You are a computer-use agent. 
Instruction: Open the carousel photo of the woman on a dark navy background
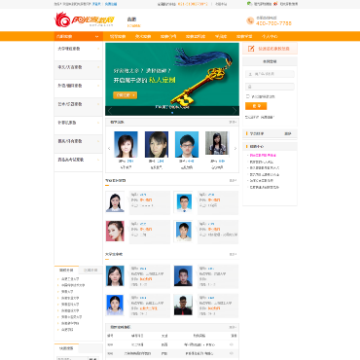pos(156,144)
